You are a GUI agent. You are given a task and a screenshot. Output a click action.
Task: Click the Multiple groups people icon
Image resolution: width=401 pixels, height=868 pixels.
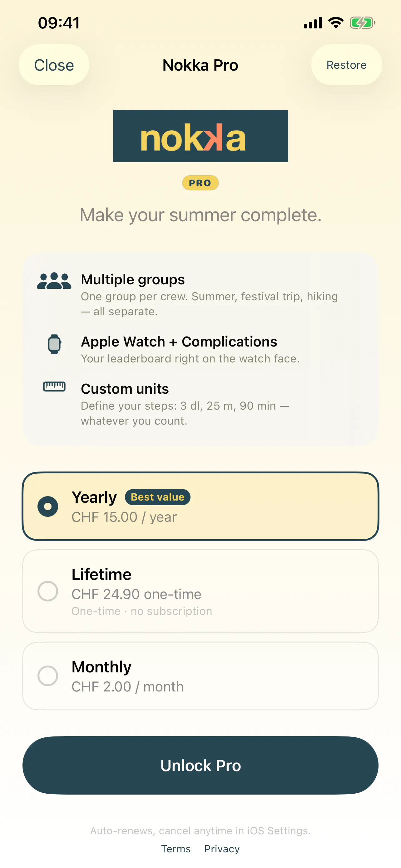coord(54,281)
